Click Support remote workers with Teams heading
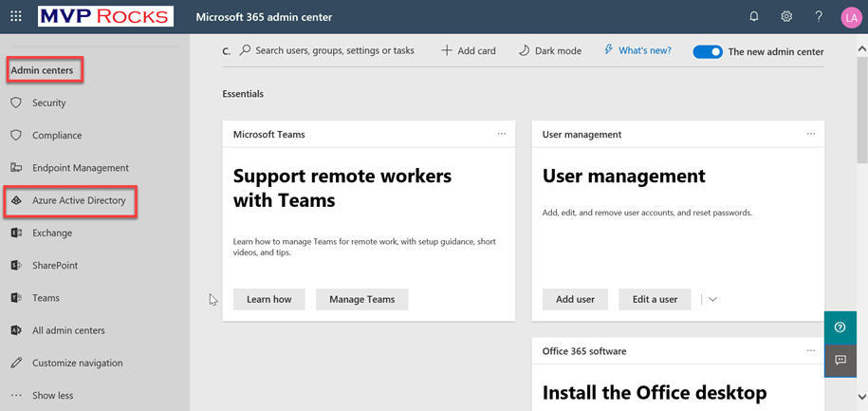The width and height of the screenshot is (868, 411). click(342, 188)
